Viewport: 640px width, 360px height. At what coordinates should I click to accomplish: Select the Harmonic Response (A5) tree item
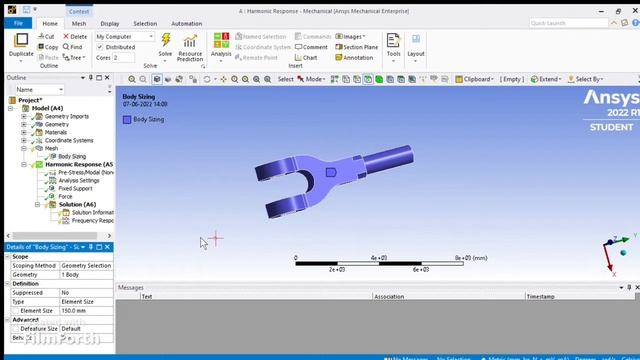pyautogui.click(x=79, y=164)
